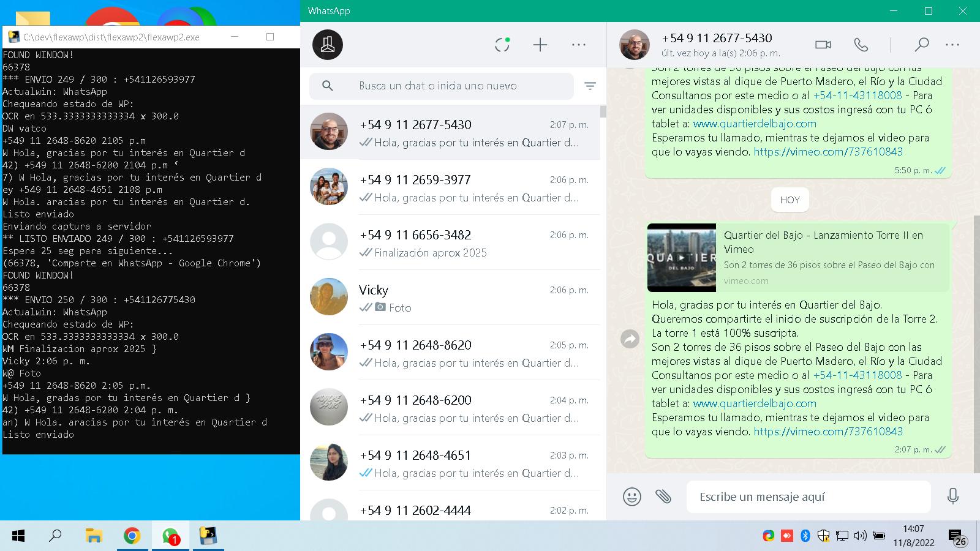
Task: Click profile photo of +54 9 11 2659-3977
Action: (329, 187)
